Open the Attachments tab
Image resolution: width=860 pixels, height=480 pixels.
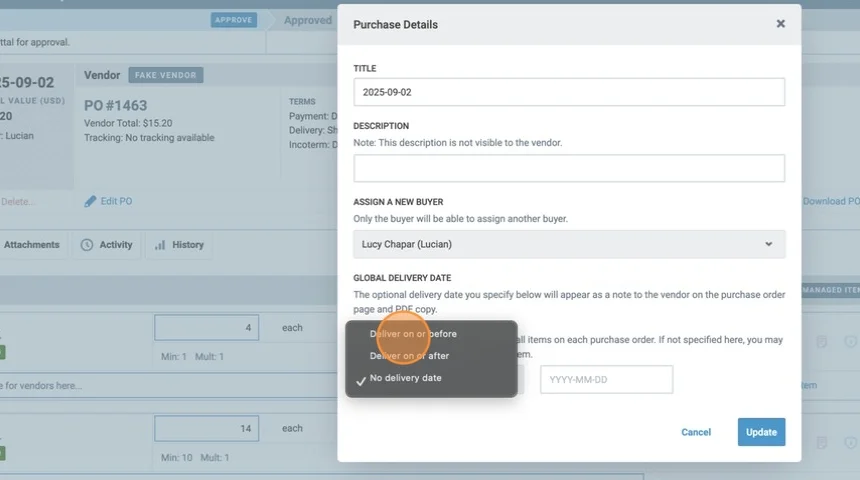pos(30,245)
